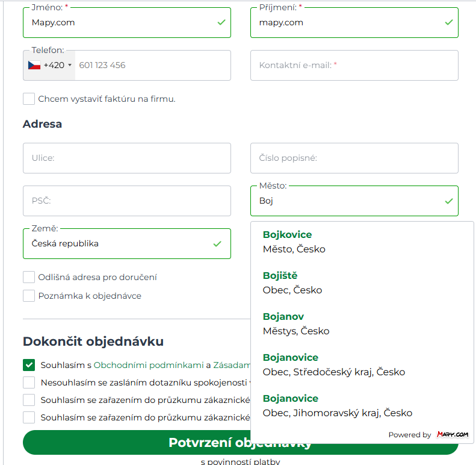Uncheck the 'Souhlasím s Obchodními podmínkami' checkbox
This screenshot has width=476, height=465.
[x=29, y=365]
